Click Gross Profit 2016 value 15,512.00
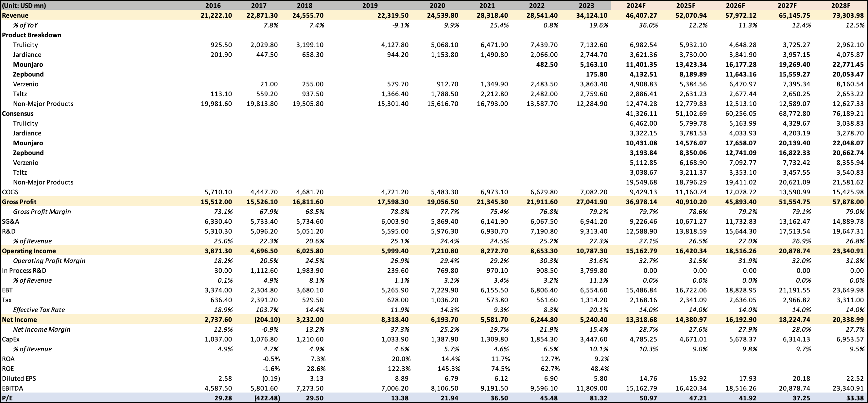This screenshot has width=868, height=403. click(x=216, y=201)
